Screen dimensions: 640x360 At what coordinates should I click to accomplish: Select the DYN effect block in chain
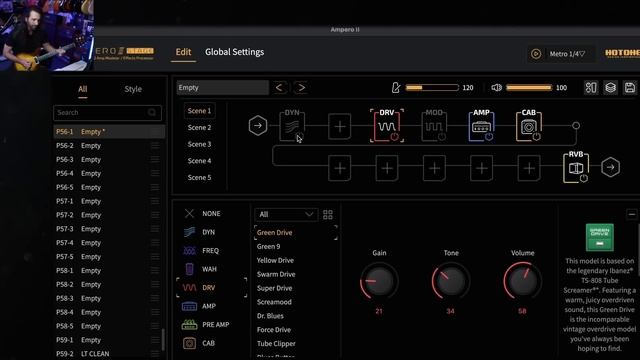[292, 126]
